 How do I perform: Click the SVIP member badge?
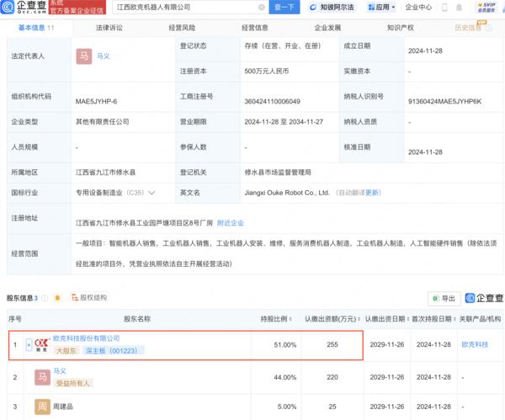(x=486, y=8)
